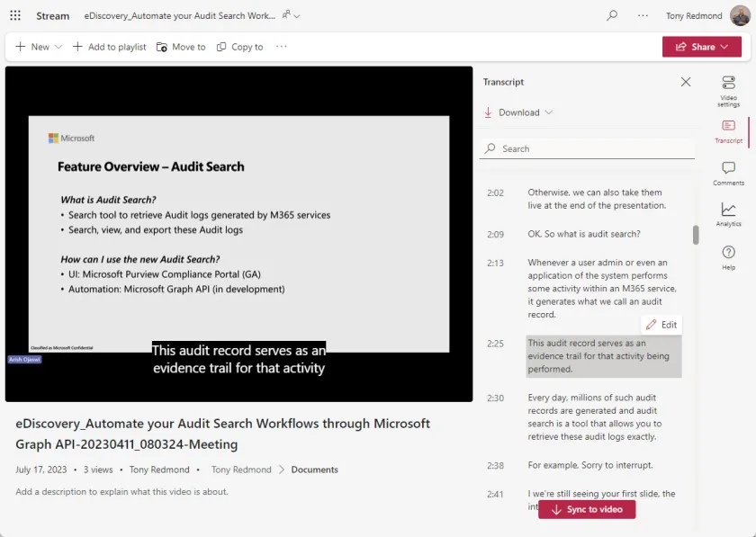Expand the New dropdown menu
The height and width of the screenshot is (537, 756).
click(x=39, y=47)
